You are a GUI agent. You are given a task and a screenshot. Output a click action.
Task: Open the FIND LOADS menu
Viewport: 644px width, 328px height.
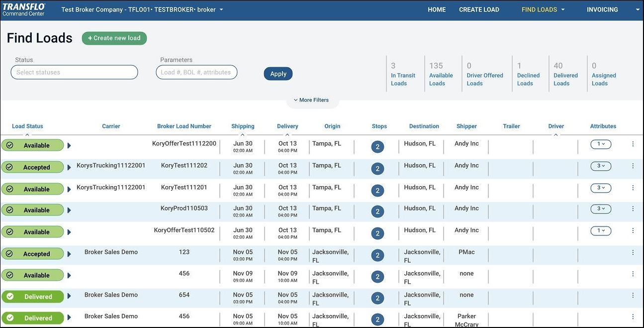[543, 9]
